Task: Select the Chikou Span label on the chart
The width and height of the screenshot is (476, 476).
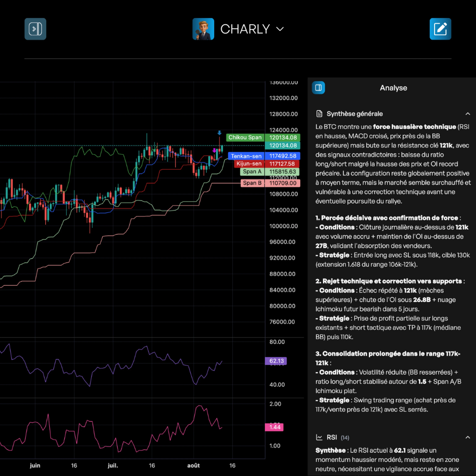Action: pos(245,137)
